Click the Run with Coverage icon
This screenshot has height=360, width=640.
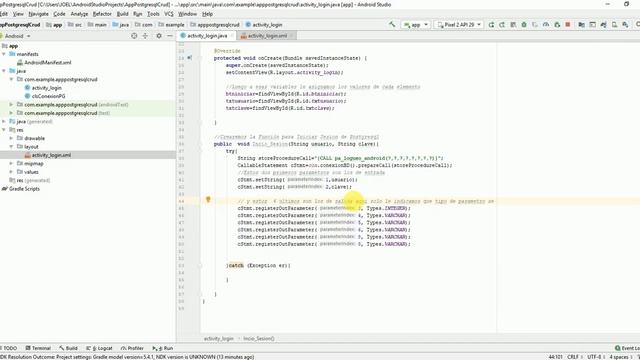click(x=535, y=24)
